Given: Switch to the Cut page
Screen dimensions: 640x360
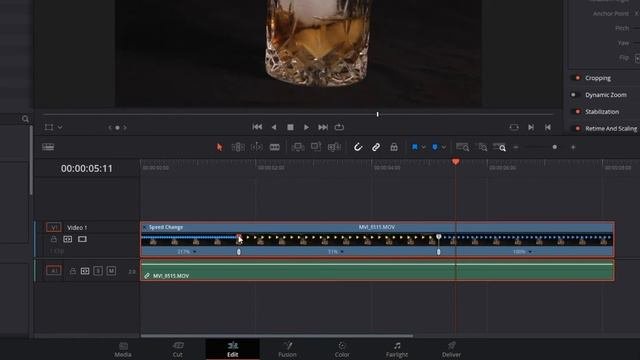Looking at the screenshot, I should pyautogui.click(x=178, y=349).
